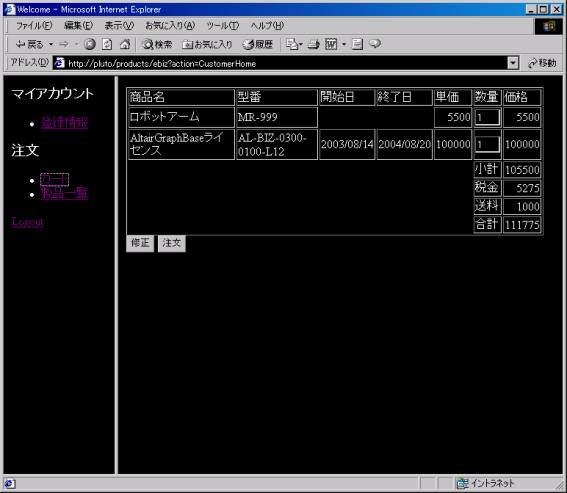Screen dimensions: 567x493
Task: Stop page loading with Stop icon
Action: (90, 44)
